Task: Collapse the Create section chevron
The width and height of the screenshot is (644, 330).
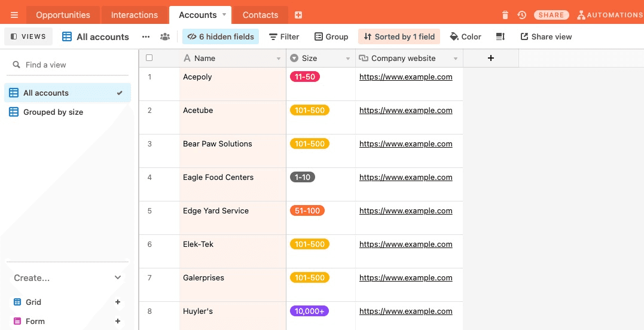Action: pyautogui.click(x=117, y=278)
